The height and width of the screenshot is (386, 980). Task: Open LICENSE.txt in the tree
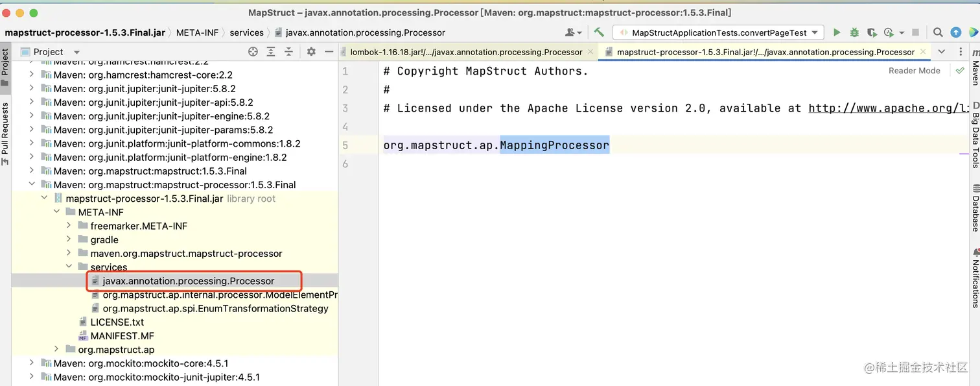coord(117,322)
